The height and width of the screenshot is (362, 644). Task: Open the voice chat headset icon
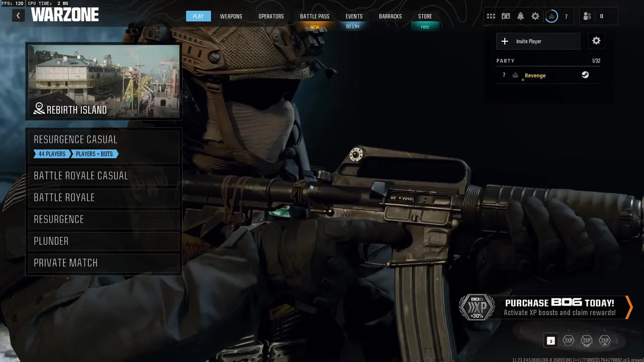click(x=506, y=16)
